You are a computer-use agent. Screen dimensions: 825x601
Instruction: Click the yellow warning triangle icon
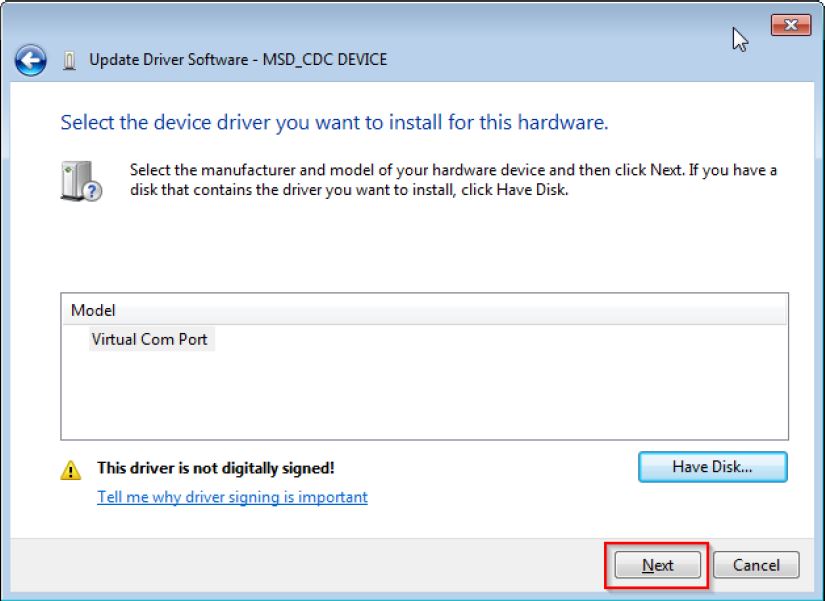tap(70, 469)
